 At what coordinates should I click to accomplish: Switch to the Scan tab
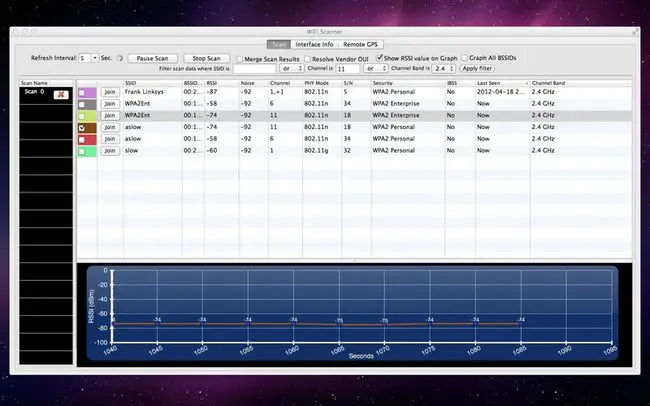coord(279,44)
